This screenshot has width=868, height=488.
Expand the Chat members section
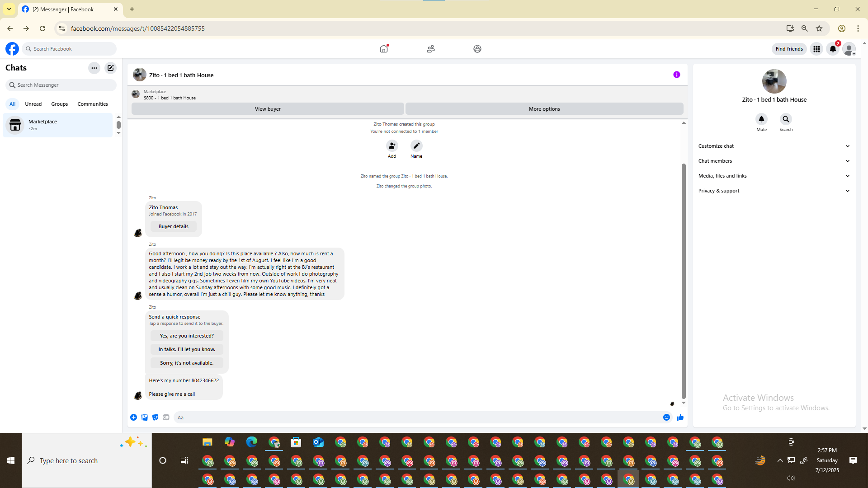(774, 161)
